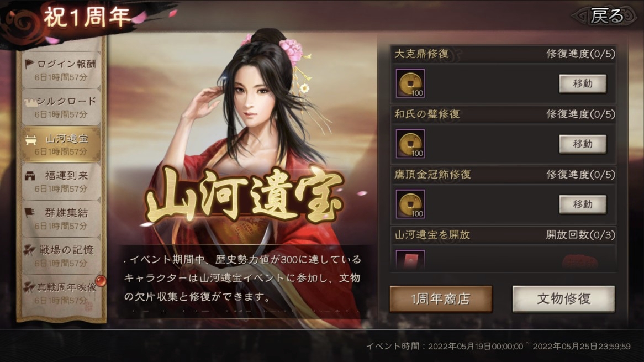Click the gate icon beside 福運到来
Image resolution: width=644 pixels, height=362 pixels.
point(30,176)
